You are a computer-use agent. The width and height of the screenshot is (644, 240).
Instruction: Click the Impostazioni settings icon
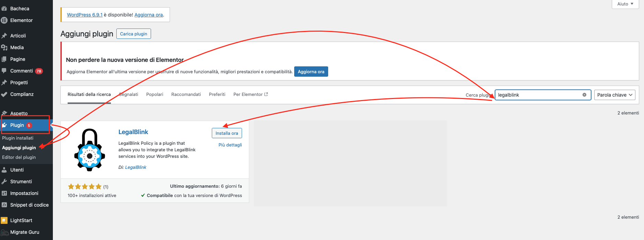(4, 193)
